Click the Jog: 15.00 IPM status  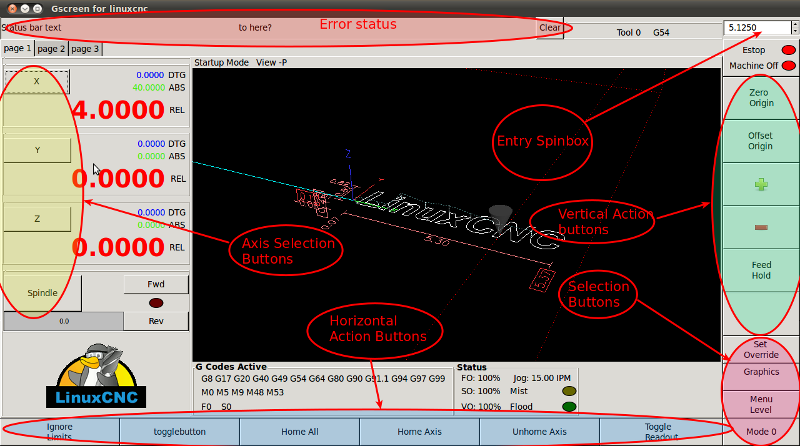[x=541, y=378]
